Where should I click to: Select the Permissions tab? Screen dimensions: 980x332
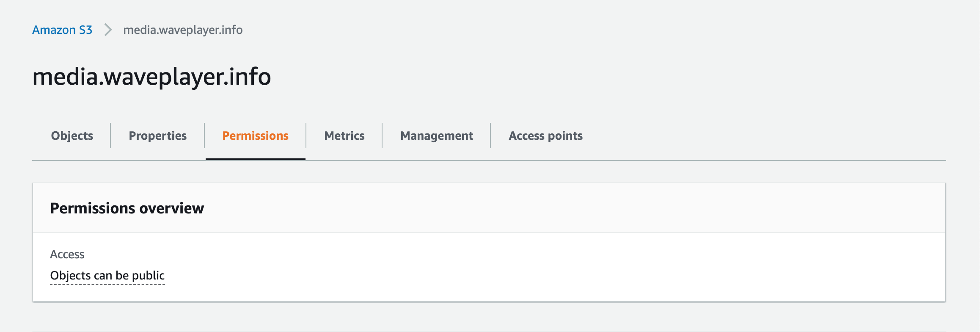[x=255, y=136]
